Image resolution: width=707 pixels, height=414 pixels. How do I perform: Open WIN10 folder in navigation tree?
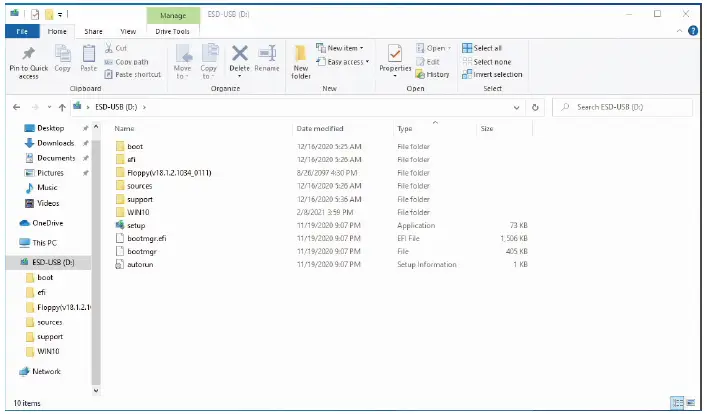[48, 351]
